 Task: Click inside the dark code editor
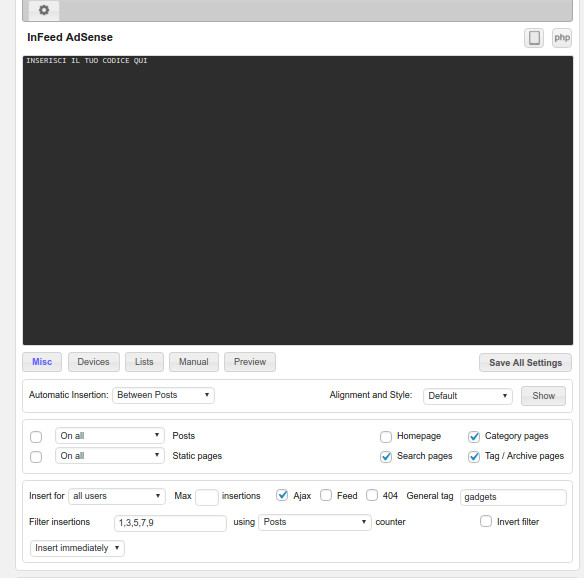298,200
